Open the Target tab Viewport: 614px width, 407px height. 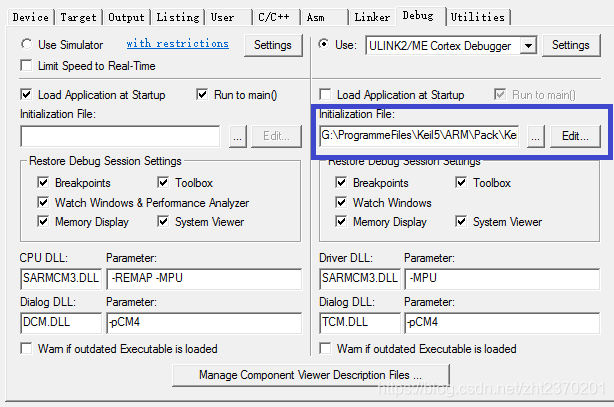78,17
